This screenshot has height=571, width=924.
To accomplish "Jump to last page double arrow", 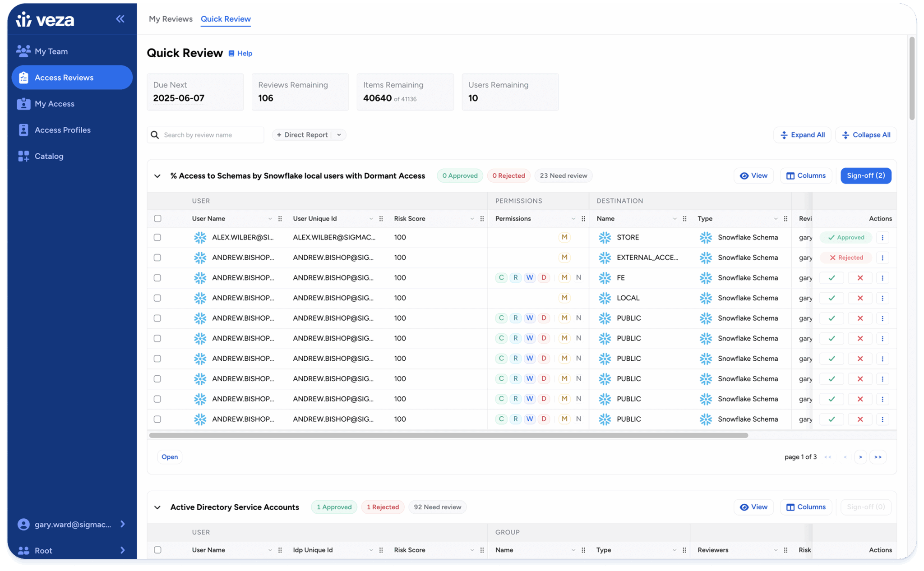I will pyautogui.click(x=878, y=457).
